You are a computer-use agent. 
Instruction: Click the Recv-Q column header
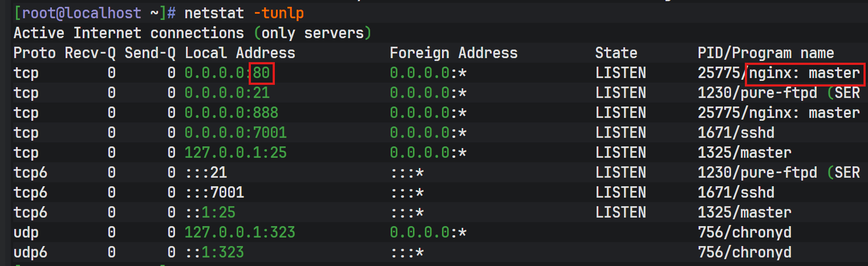click(90, 54)
